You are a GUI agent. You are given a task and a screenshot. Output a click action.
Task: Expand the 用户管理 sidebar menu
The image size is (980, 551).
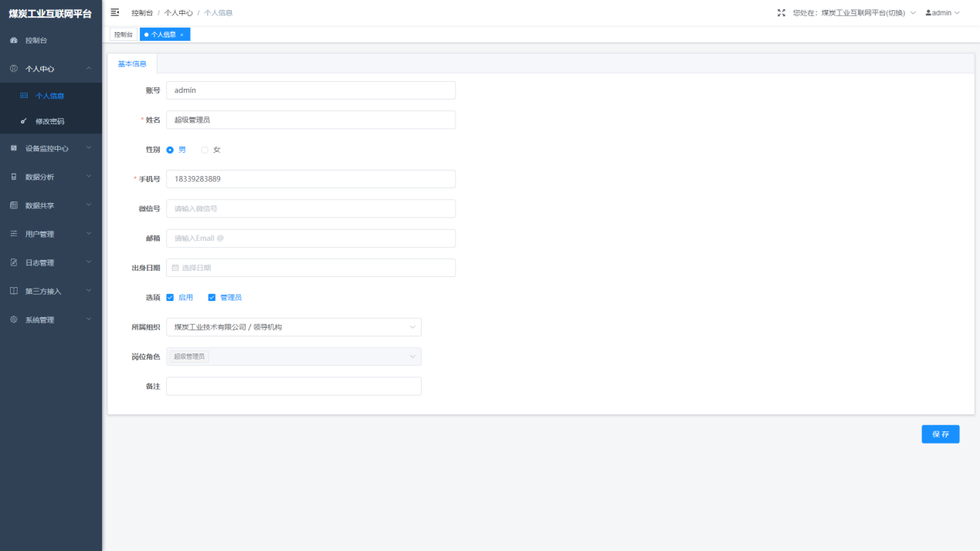click(51, 234)
